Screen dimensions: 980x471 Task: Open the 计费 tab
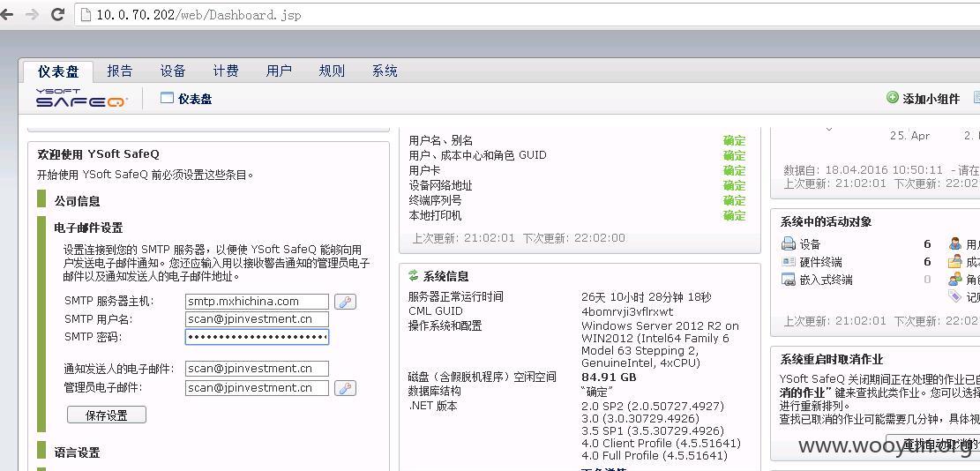(x=226, y=71)
